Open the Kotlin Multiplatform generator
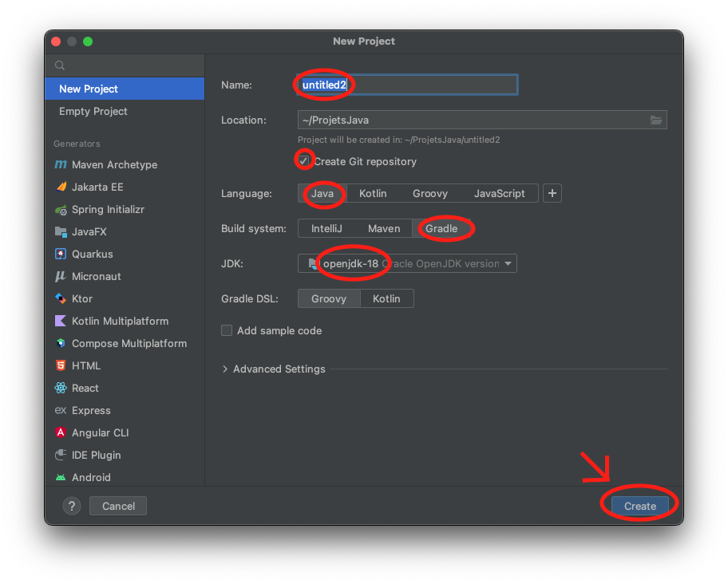Viewport: 728px width, 584px height. (x=125, y=321)
